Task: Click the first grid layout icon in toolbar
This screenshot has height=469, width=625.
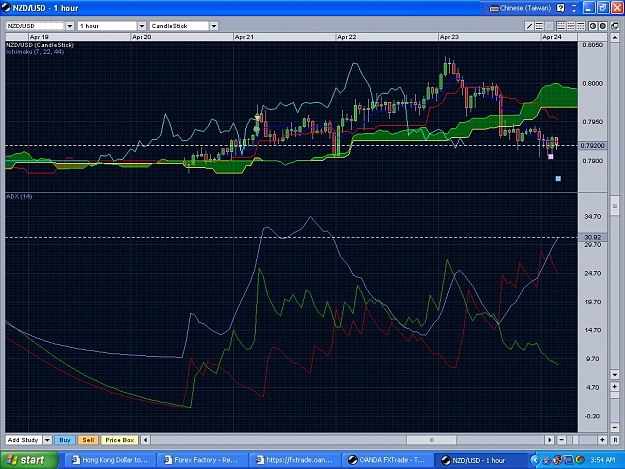Action: 561,26
